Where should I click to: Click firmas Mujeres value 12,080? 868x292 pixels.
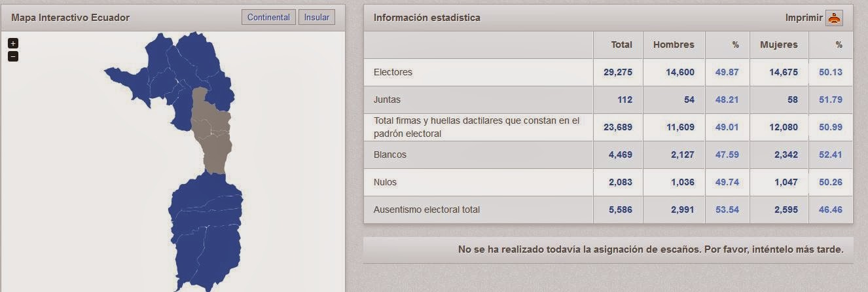pyautogui.click(x=784, y=127)
